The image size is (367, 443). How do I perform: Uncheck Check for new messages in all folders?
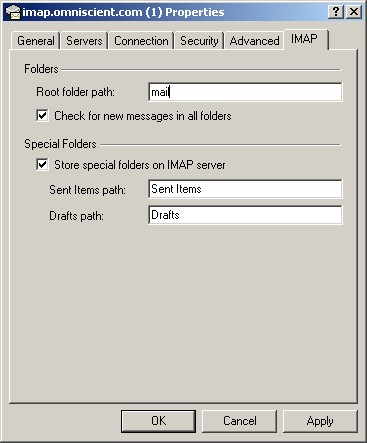click(x=42, y=116)
